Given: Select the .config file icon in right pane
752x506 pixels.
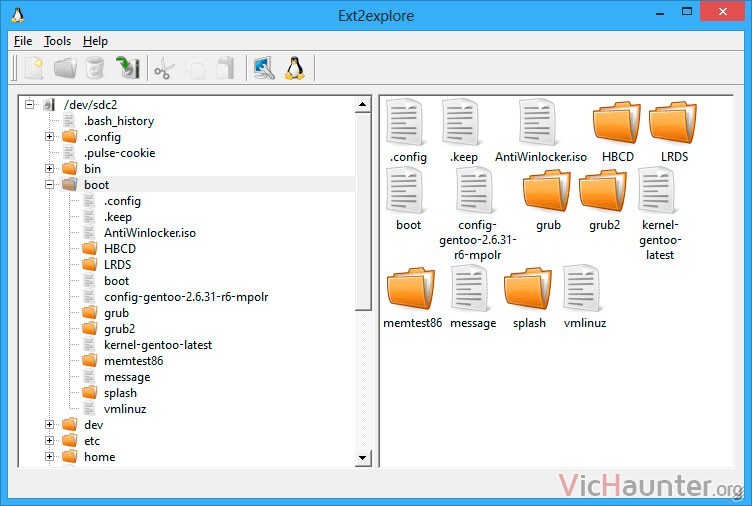Looking at the screenshot, I should click(406, 122).
